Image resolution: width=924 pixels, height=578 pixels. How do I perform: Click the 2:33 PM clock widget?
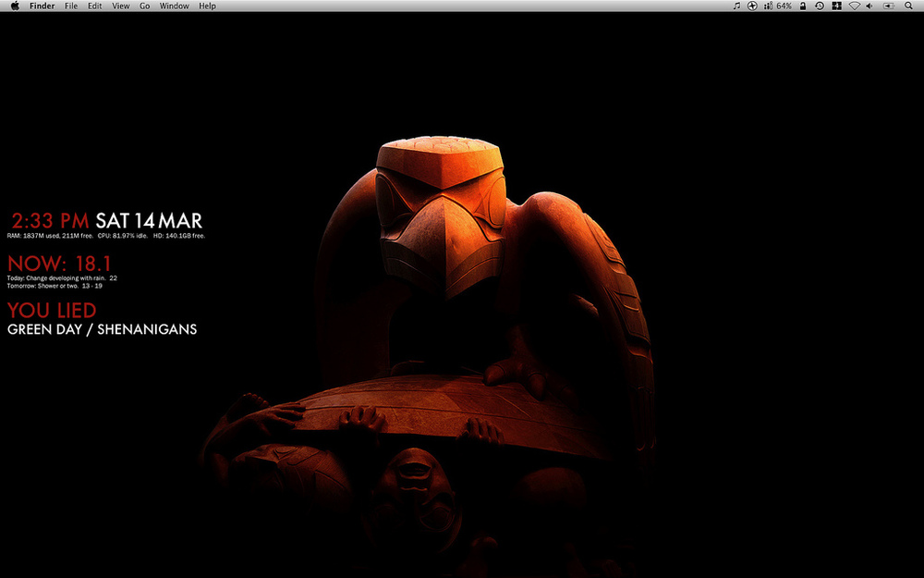51,220
